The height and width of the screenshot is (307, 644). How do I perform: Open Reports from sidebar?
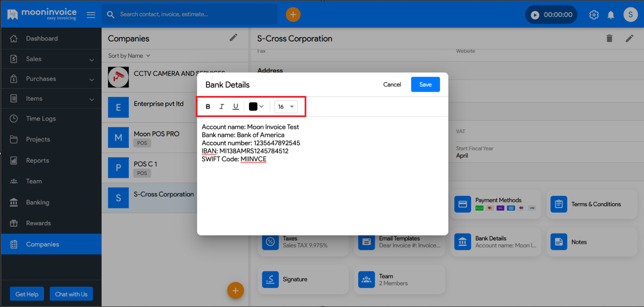coord(38,160)
